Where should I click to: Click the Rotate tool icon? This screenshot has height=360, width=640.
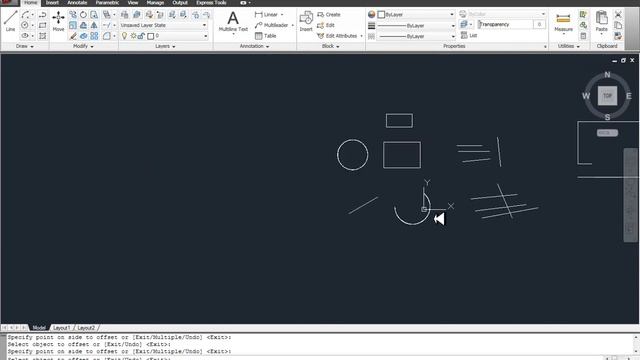[x=83, y=15]
